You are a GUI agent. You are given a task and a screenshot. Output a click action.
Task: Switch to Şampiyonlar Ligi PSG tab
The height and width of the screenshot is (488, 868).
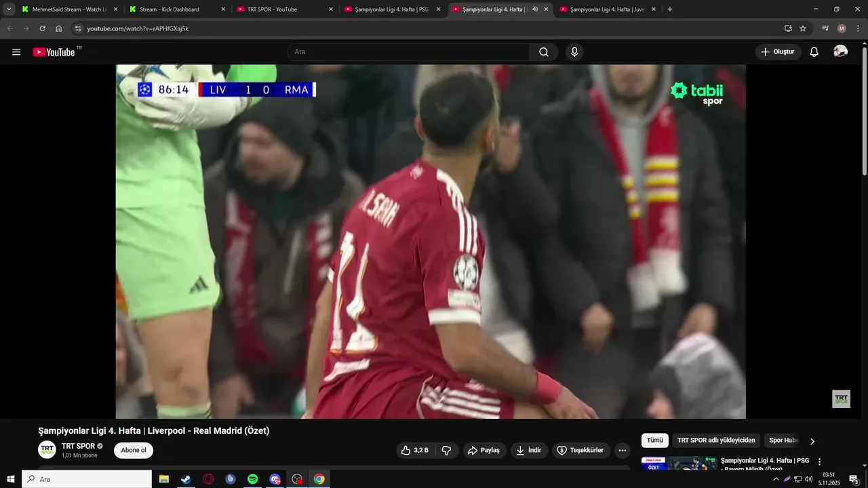393,9
